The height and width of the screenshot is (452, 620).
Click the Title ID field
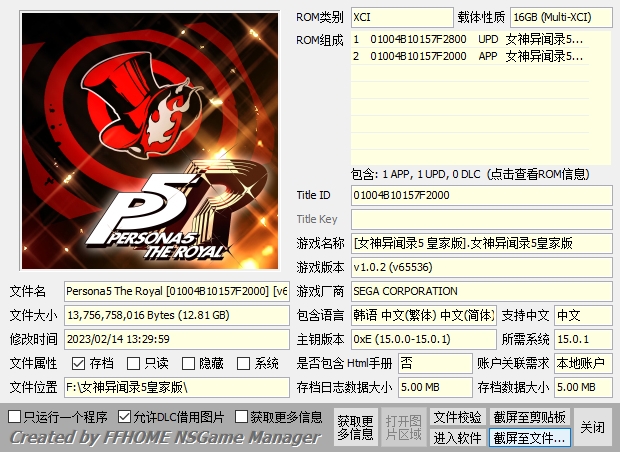(480, 195)
